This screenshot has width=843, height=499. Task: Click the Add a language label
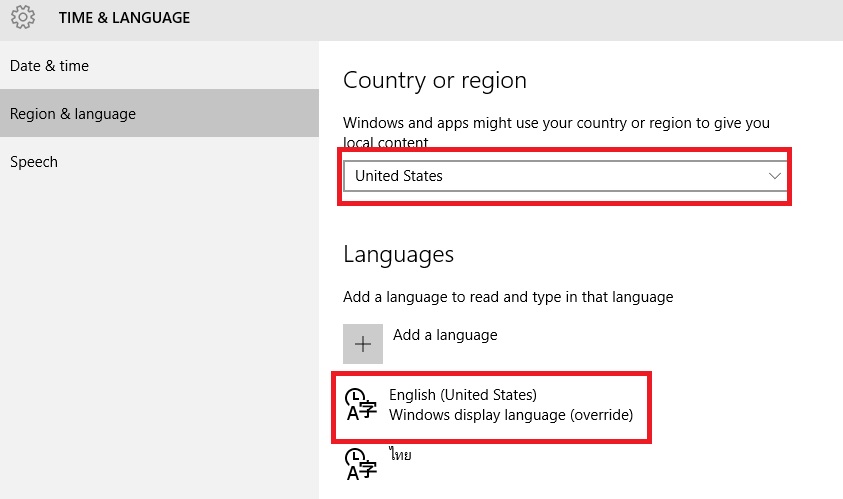point(445,335)
